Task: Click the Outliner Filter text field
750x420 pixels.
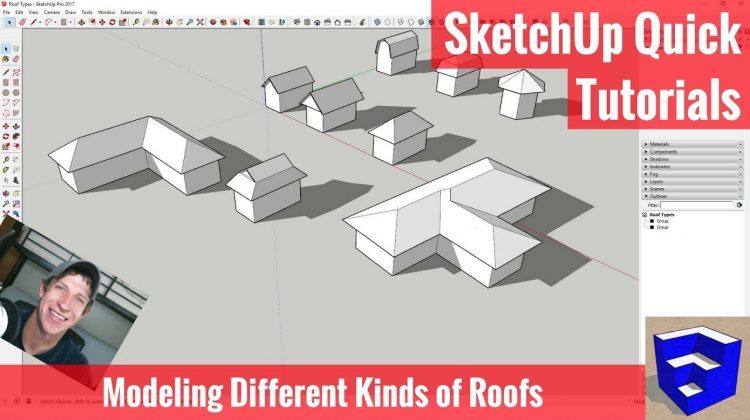Action: click(696, 204)
